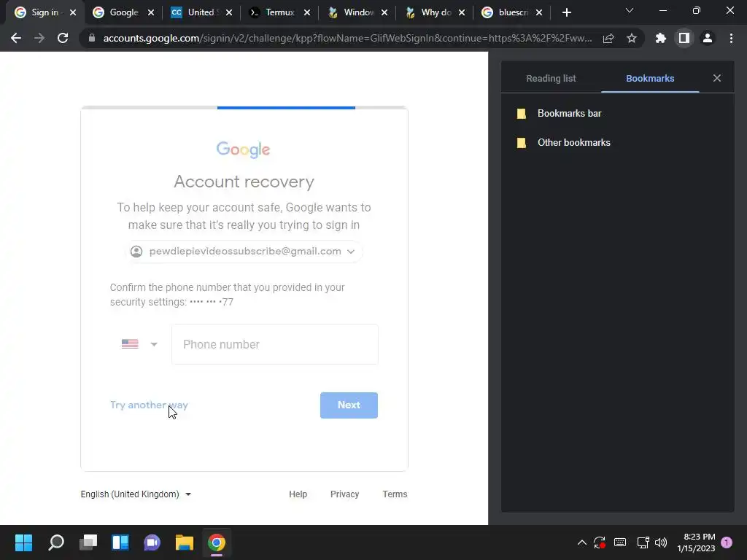Open the Chat taskbar icon
The height and width of the screenshot is (560, 747).
click(152, 542)
